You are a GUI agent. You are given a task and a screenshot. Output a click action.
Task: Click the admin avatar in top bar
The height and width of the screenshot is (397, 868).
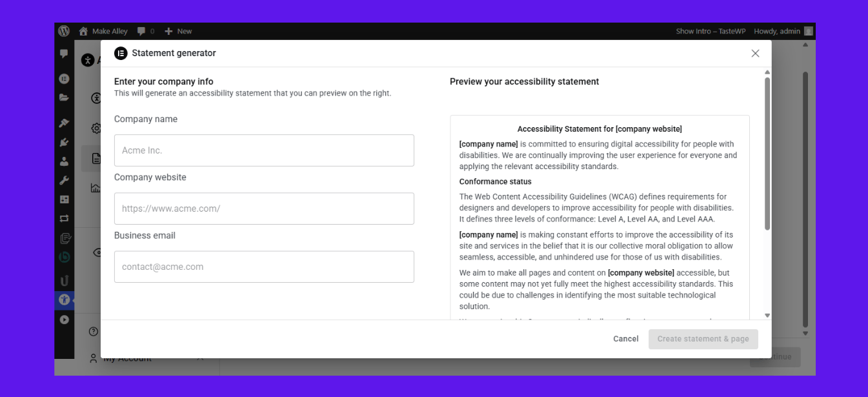point(809,31)
